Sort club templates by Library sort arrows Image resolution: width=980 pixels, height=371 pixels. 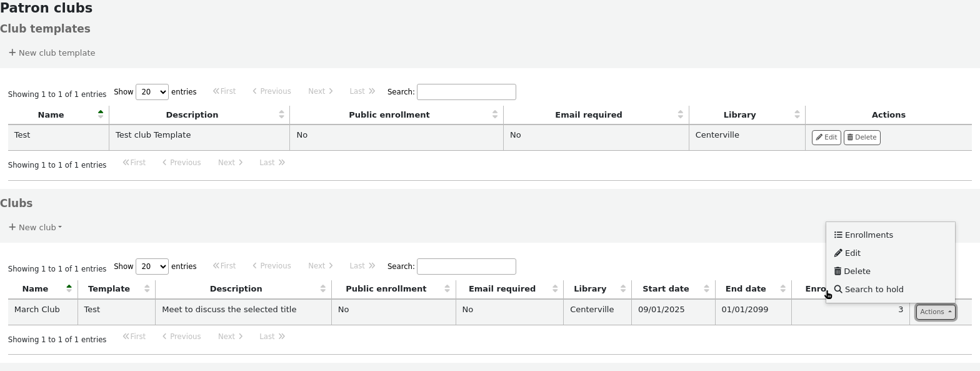pyautogui.click(x=797, y=114)
